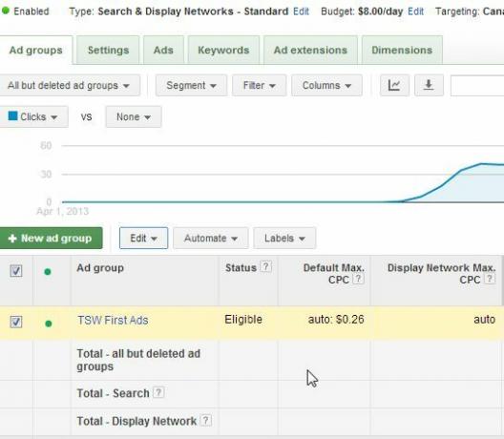The height and width of the screenshot is (439, 504).
Task: Open Display Network Max. CPC help icon
Action: 490,279
